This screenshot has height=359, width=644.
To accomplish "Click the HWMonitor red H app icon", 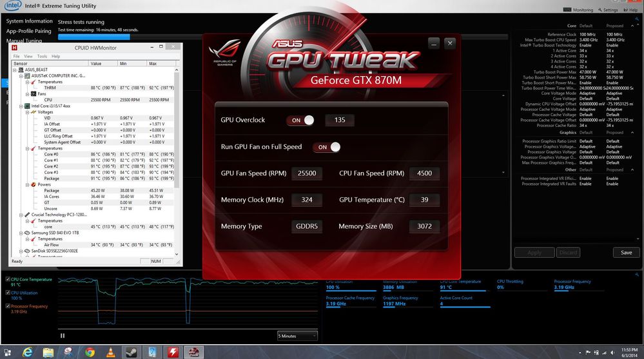I will point(15,48).
